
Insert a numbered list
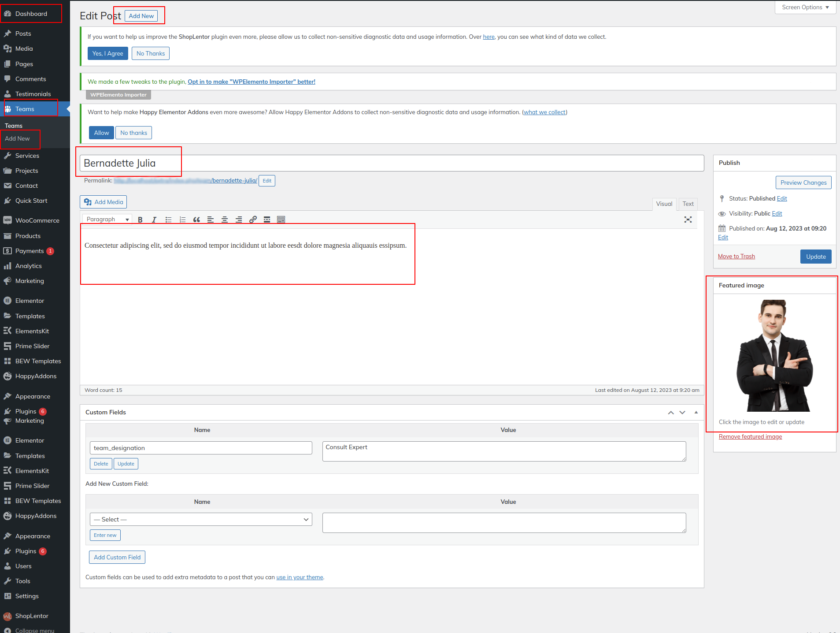pos(182,220)
